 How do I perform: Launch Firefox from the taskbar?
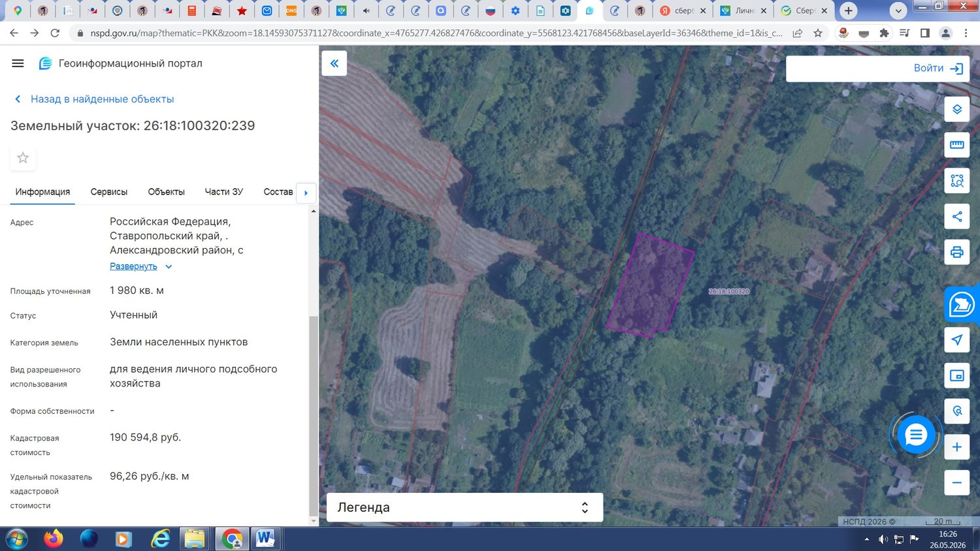(x=54, y=539)
